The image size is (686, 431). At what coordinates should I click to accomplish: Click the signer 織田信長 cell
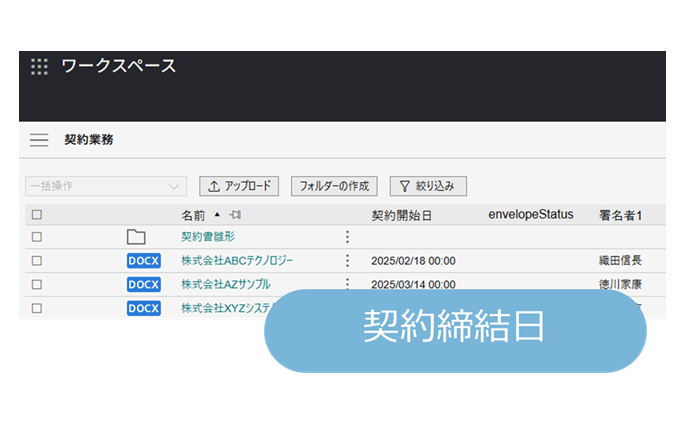620,261
